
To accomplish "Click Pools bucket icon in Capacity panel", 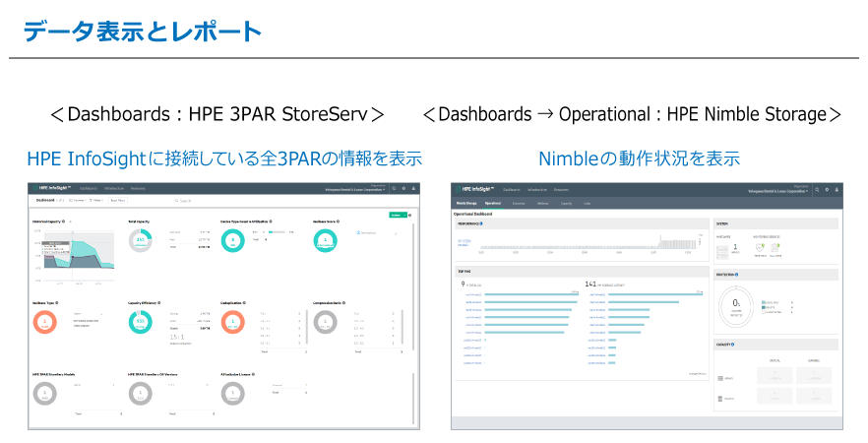I will click(720, 398).
